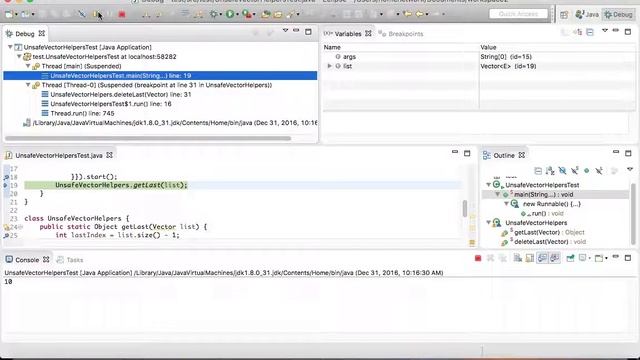Click the Search flashlight toolbar icon
640x360 pixels.
click(x=291, y=15)
